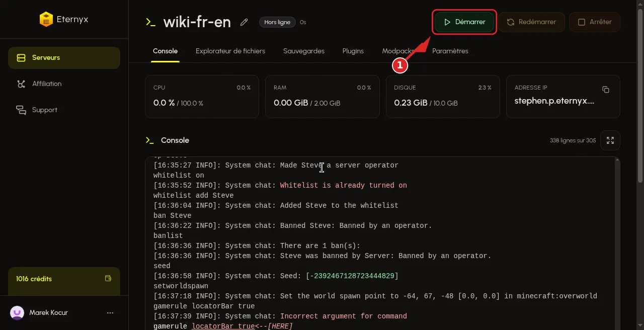This screenshot has height=330, width=644.
Task: Click the 'Whitelist is already turned on' message
Action: point(344,186)
